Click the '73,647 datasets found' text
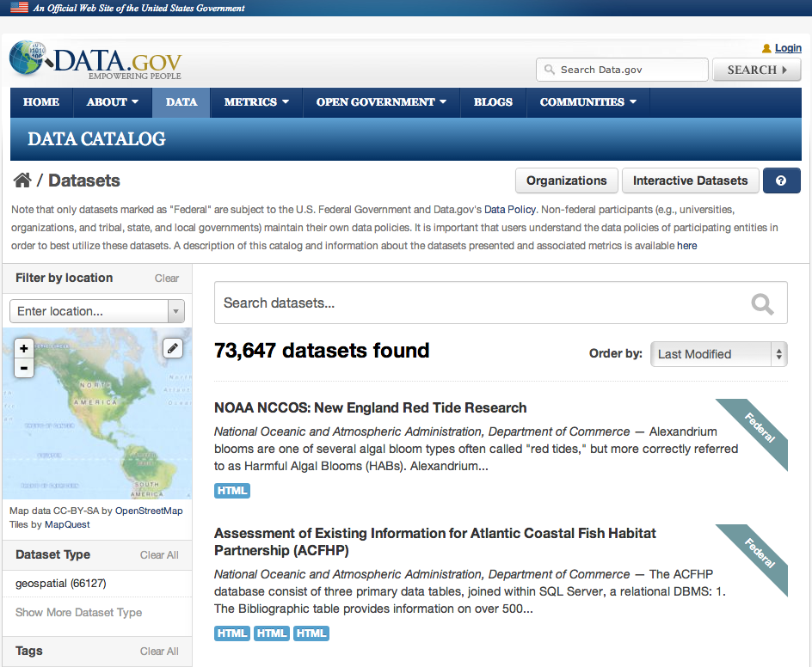812x667 pixels. [322, 351]
